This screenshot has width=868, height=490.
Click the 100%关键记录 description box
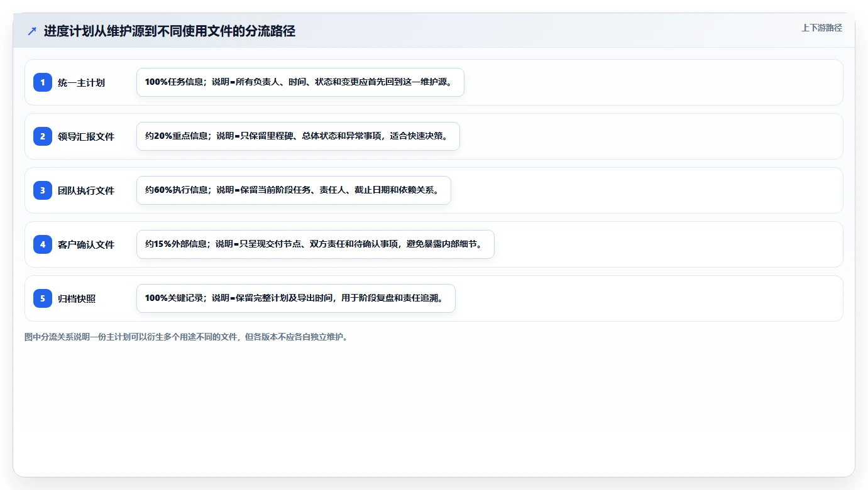tap(296, 298)
